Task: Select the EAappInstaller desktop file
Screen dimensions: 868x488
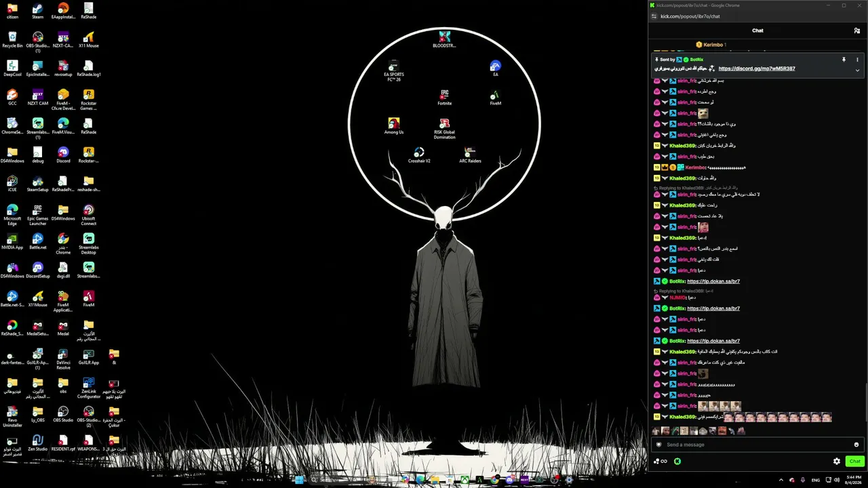Action: 63,11
